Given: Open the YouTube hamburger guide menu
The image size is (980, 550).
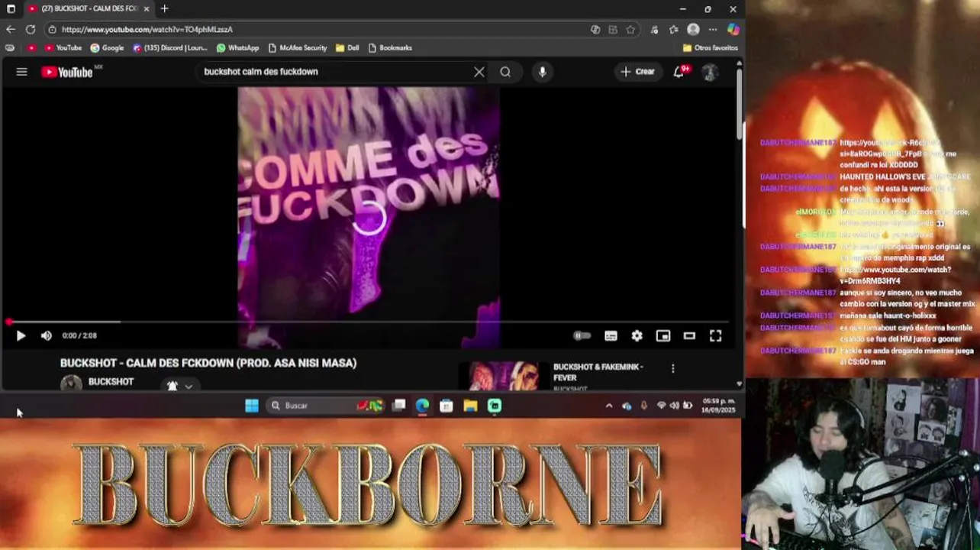Looking at the screenshot, I should (x=21, y=72).
